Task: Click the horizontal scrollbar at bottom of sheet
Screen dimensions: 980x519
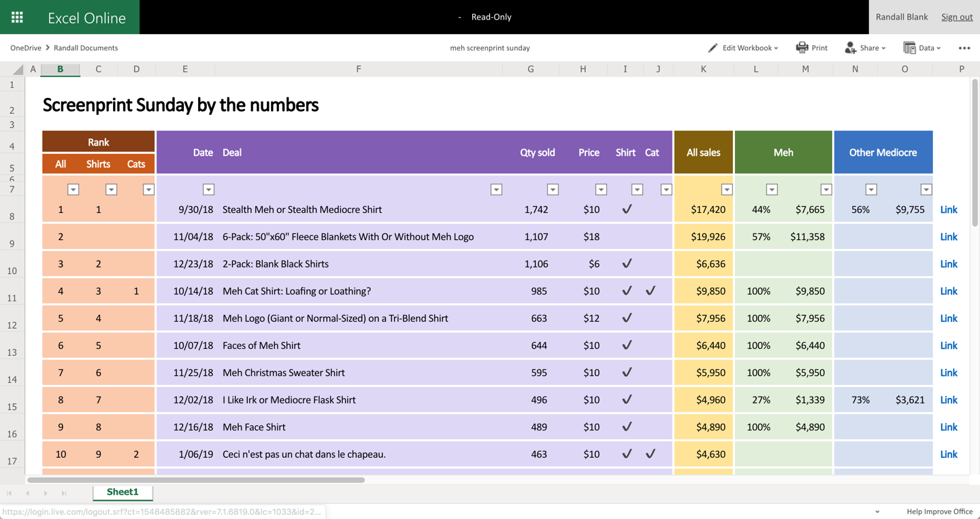Action: 196,480
